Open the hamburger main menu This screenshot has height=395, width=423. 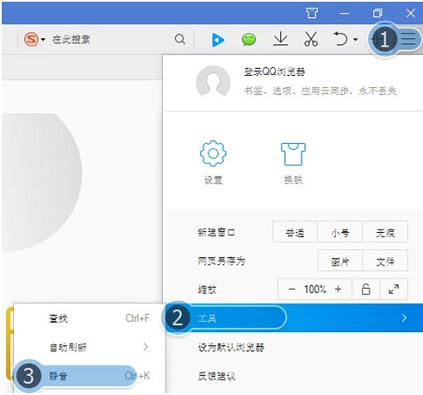pyautogui.click(x=408, y=39)
